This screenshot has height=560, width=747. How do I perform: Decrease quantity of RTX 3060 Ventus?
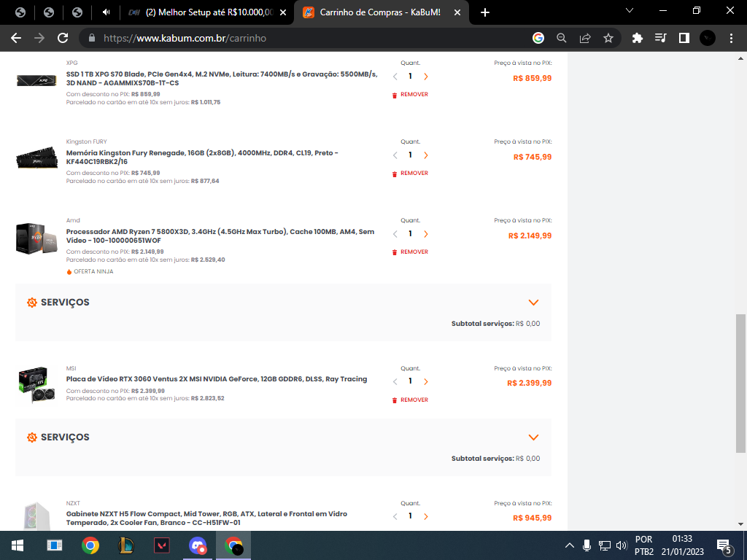coord(395,381)
